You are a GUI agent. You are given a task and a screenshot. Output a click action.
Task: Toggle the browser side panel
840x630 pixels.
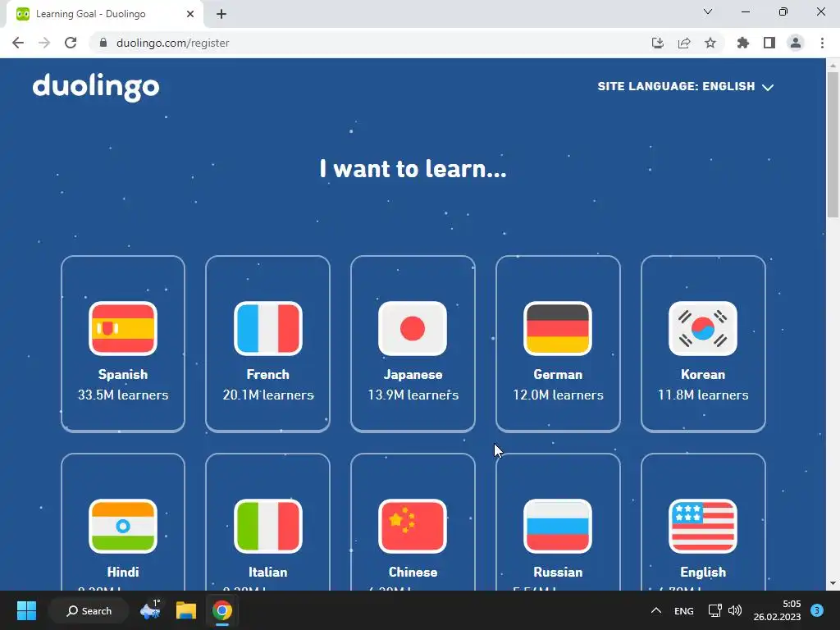coord(769,43)
